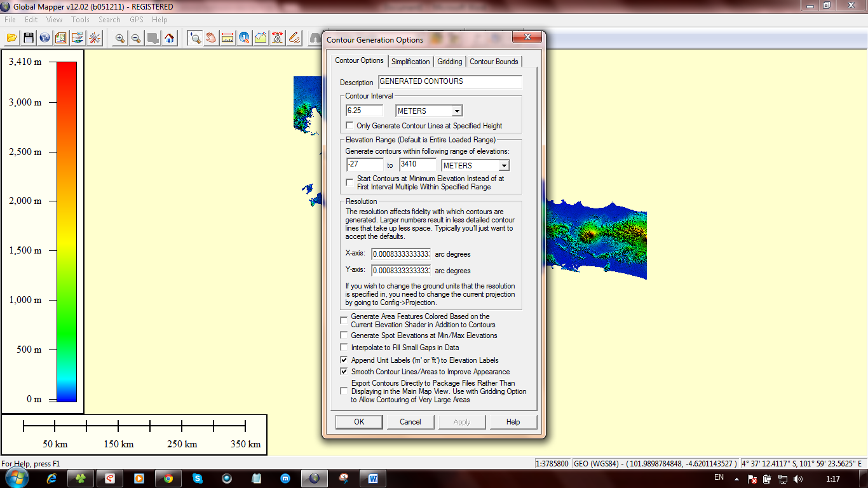Click the Full View home icon
Viewport: 868px width, 488px height.
pos(169,37)
